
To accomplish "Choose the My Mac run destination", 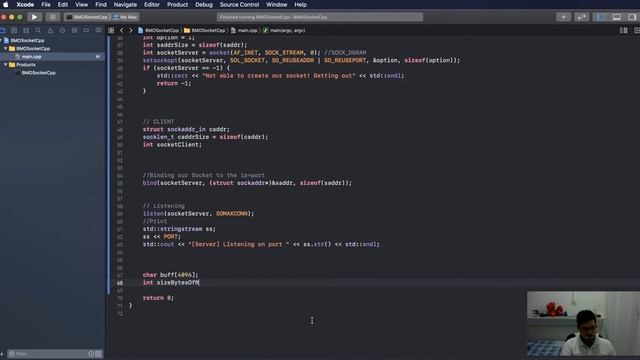I will pyautogui.click(x=126, y=17).
